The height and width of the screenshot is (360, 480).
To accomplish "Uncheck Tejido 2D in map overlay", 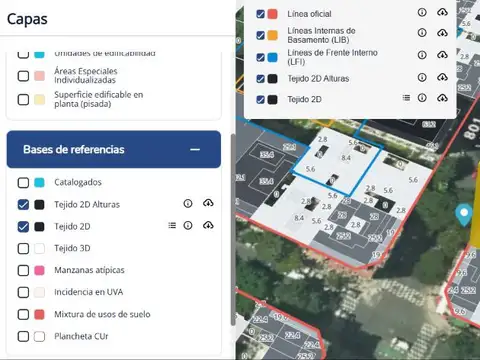I will 260,99.
